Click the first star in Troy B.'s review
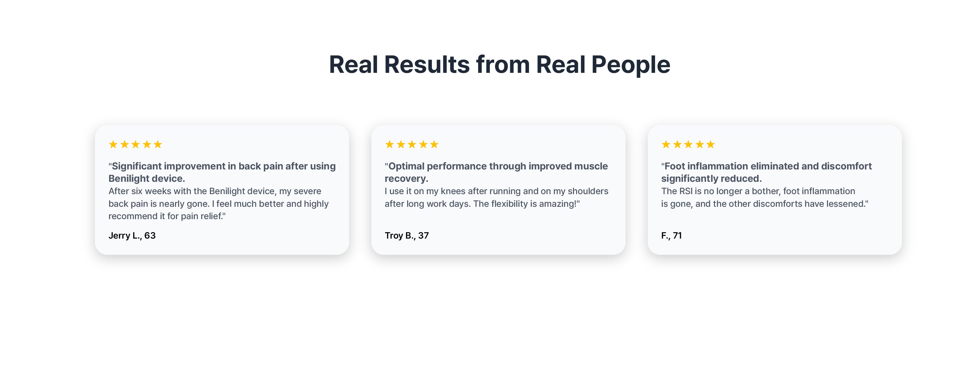Image resolution: width=980 pixels, height=371 pixels. (389, 144)
